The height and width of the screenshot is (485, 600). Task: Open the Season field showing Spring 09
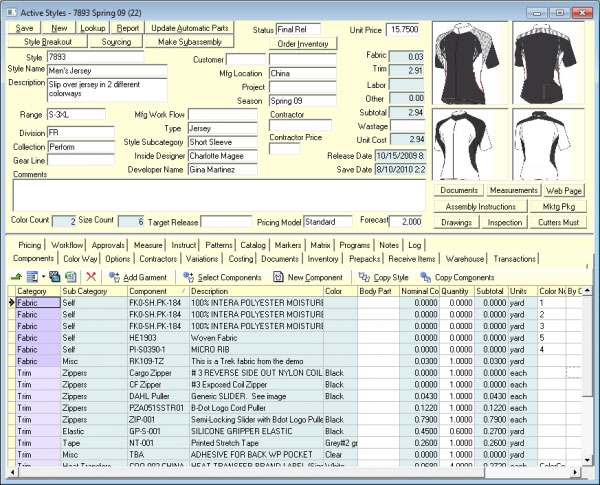click(302, 101)
